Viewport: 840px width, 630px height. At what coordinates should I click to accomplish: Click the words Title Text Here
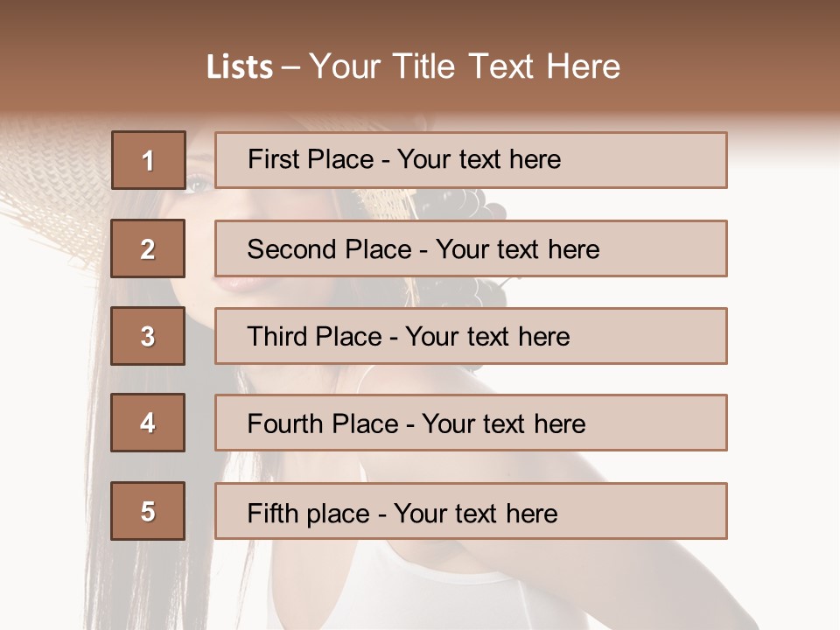[507, 66]
